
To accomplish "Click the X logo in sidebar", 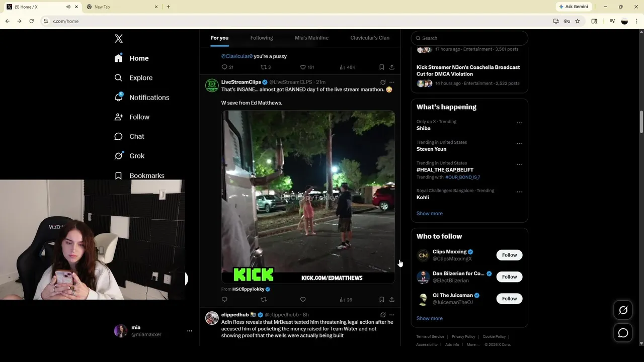I will (119, 39).
